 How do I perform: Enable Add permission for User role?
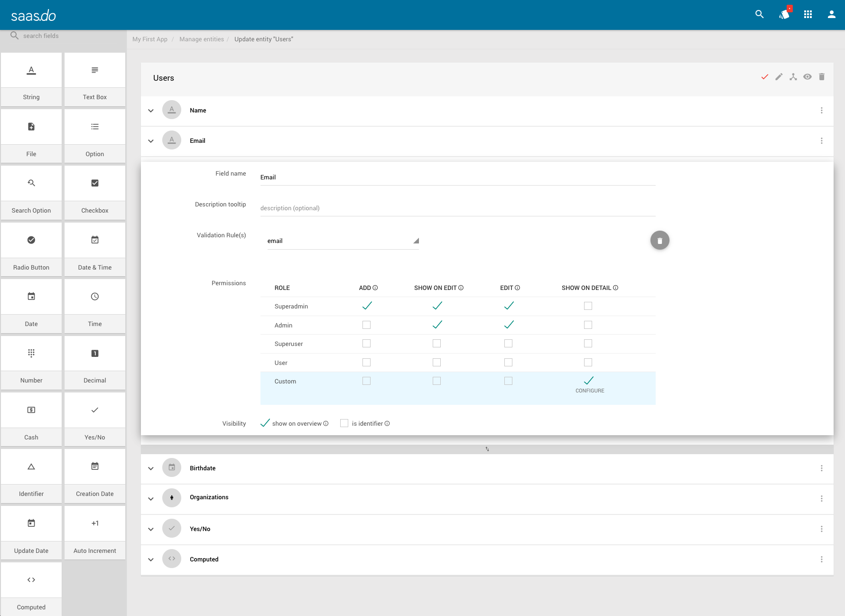click(366, 362)
